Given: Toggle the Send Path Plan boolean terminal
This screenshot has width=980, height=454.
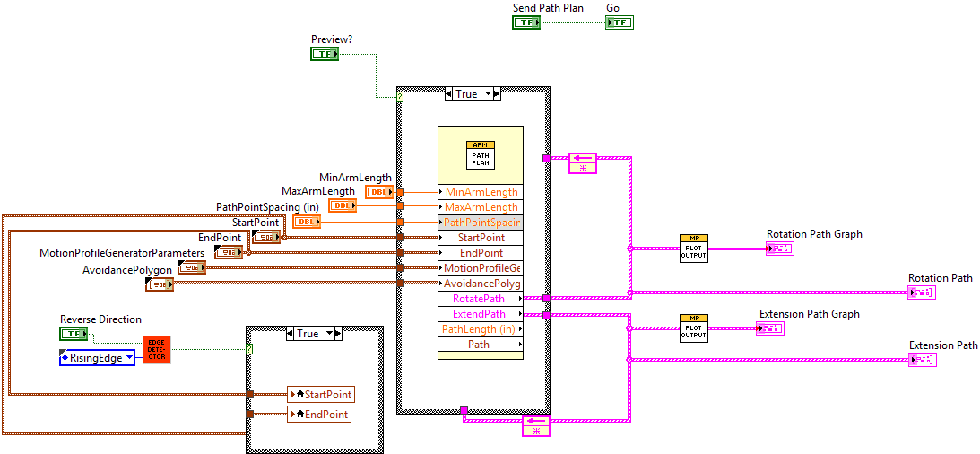Looking at the screenshot, I should pos(526,22).
